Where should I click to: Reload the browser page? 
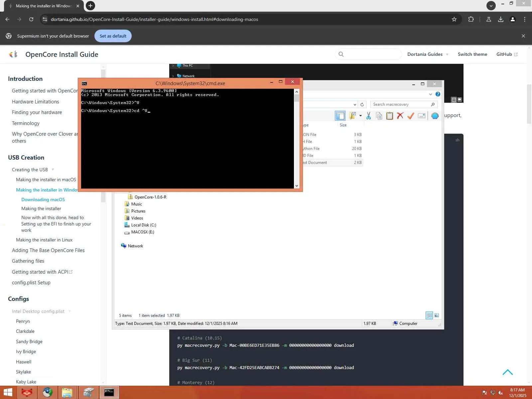(x=31, y=19)
